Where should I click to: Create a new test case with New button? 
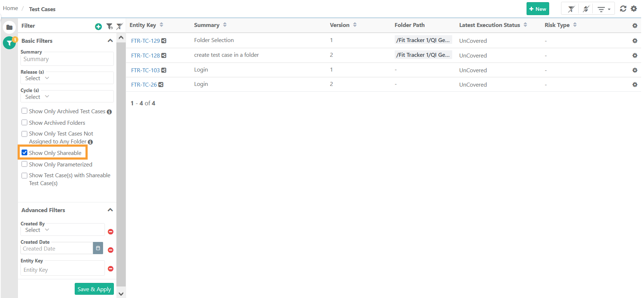click(538, 9)
